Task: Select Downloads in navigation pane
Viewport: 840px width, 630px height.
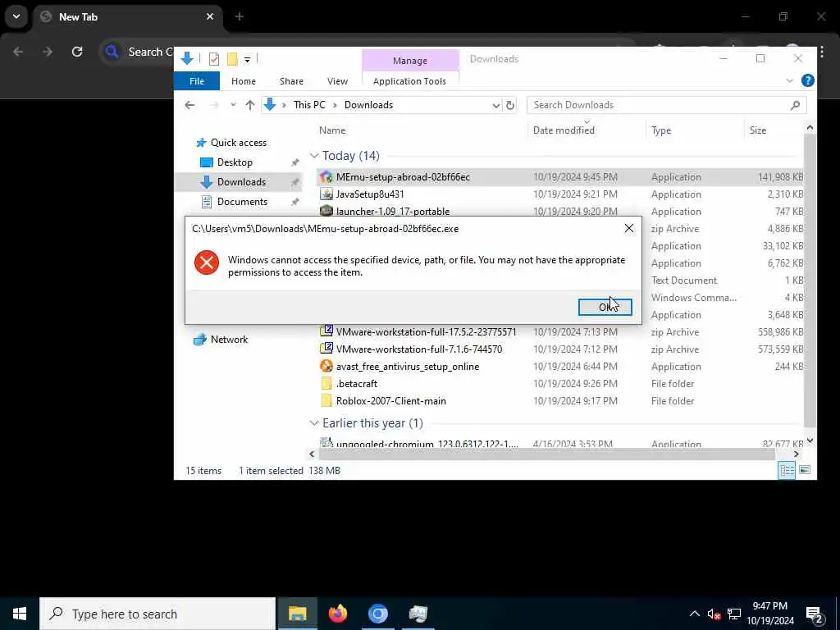Action: pos(241,182)
